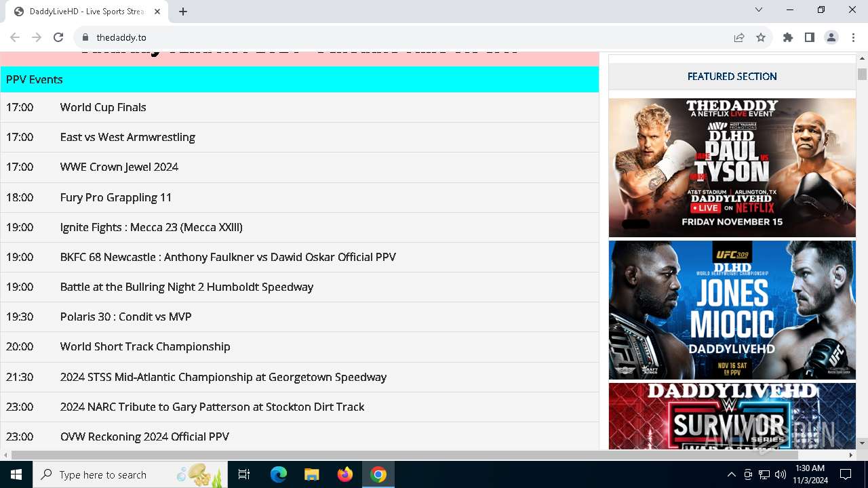Open a new tab with the plus button

[183, 11]
